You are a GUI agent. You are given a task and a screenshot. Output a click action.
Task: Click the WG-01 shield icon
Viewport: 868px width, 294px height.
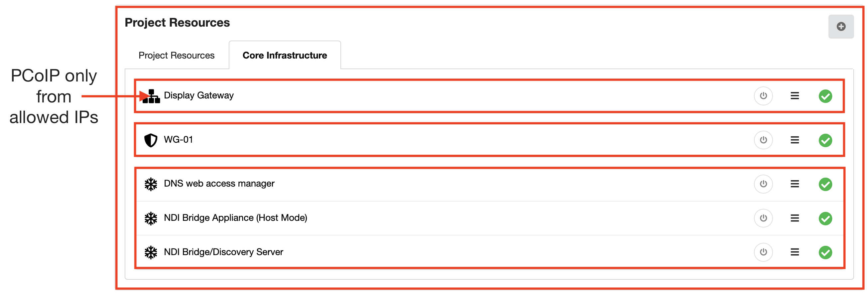151,140
